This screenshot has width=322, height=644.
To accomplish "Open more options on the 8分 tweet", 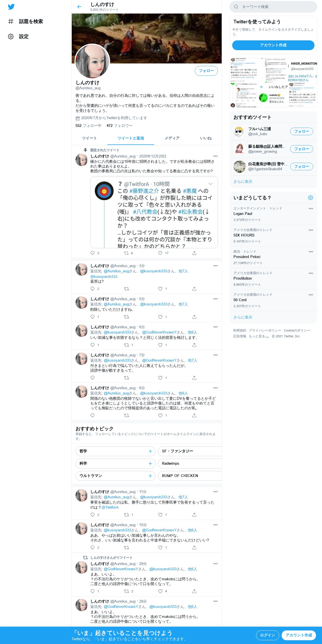I will (x=215, y=388).
